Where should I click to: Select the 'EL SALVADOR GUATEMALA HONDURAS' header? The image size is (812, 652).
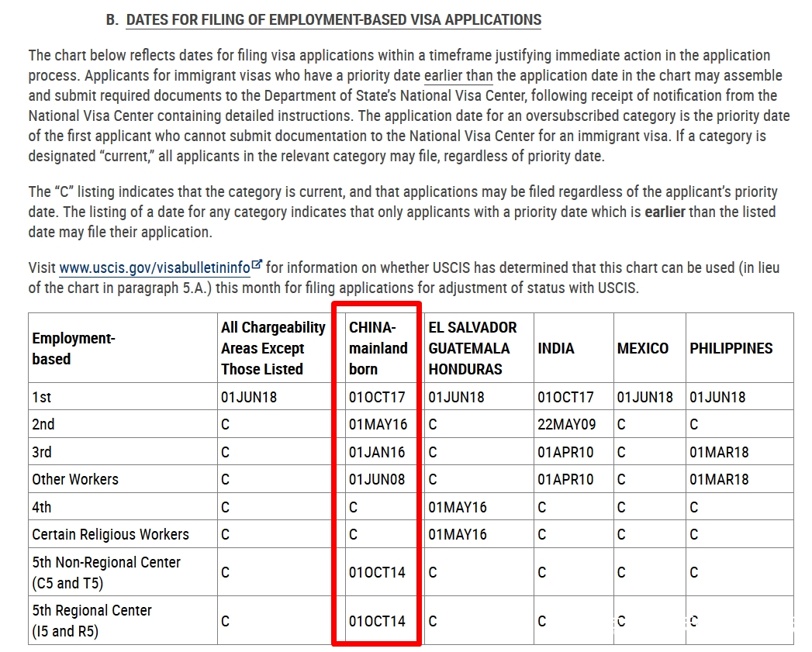click(472, 348)
